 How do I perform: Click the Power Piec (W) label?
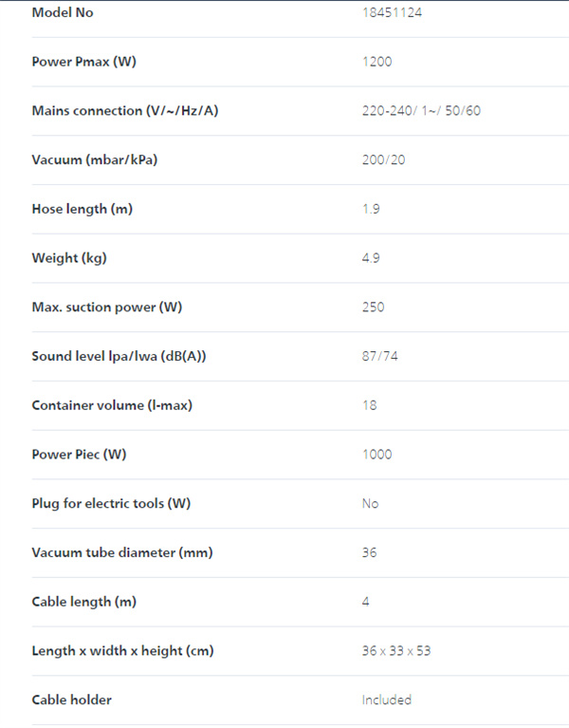[79, 455]
